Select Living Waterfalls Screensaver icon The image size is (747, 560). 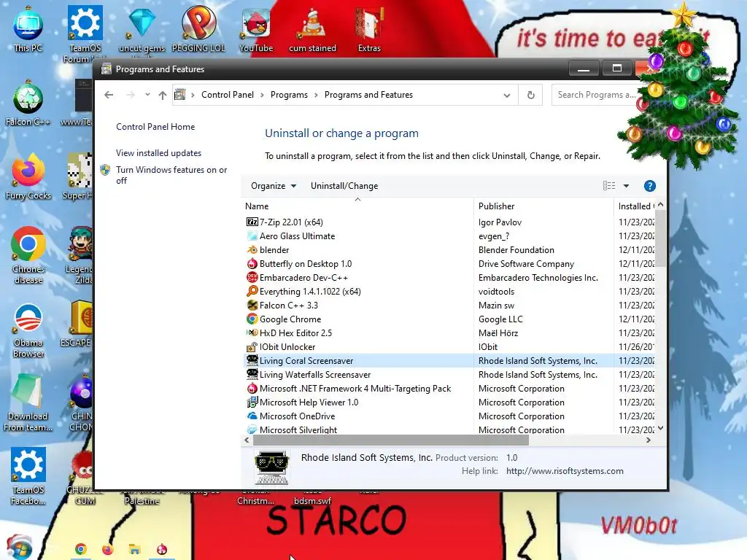(x=252, y=374)
